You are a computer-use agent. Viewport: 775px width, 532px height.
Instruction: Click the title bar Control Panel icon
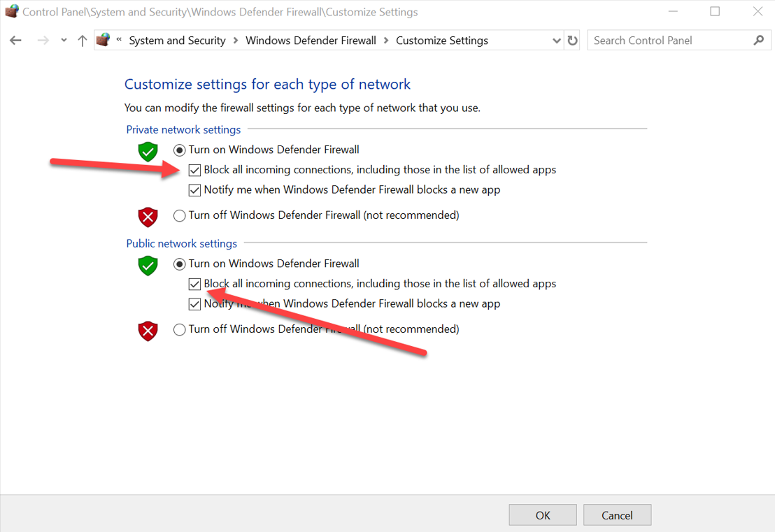pos(12,11)
